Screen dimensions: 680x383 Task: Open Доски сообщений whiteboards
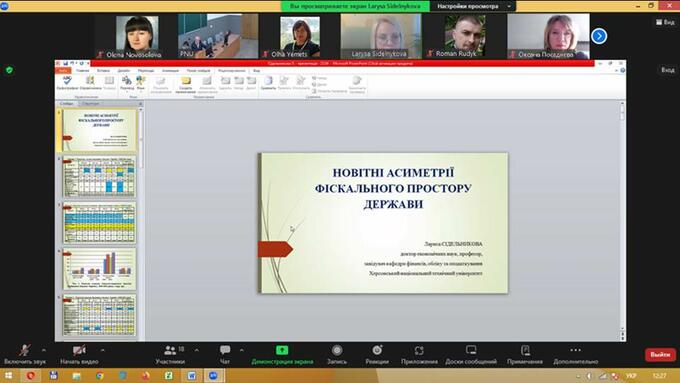tap(471, 354)
